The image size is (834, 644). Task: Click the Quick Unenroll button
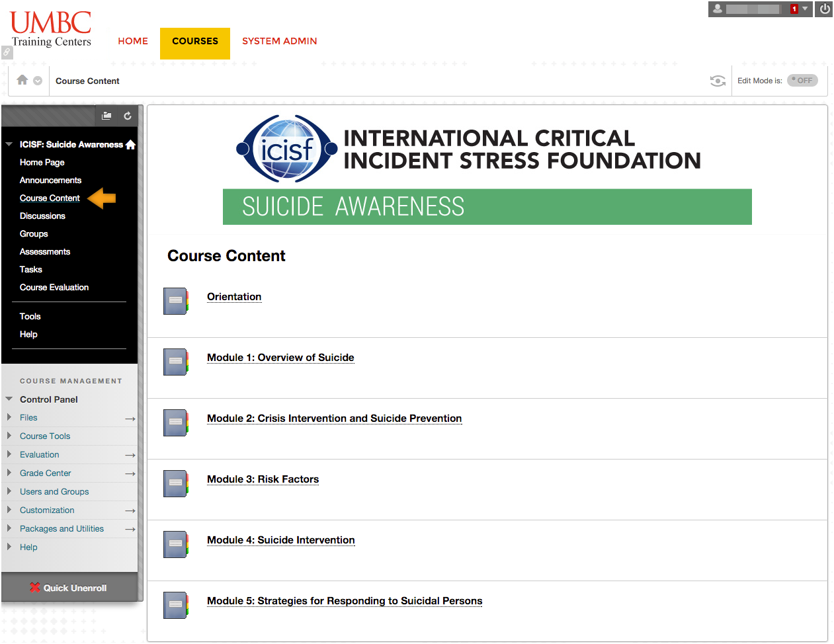tap(69, 587)
